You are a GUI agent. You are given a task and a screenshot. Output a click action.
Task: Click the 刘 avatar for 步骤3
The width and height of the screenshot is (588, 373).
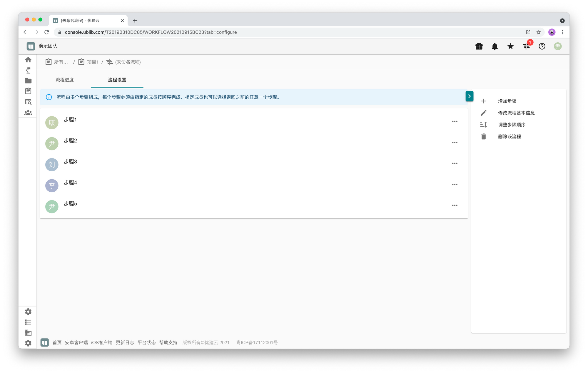52,165
